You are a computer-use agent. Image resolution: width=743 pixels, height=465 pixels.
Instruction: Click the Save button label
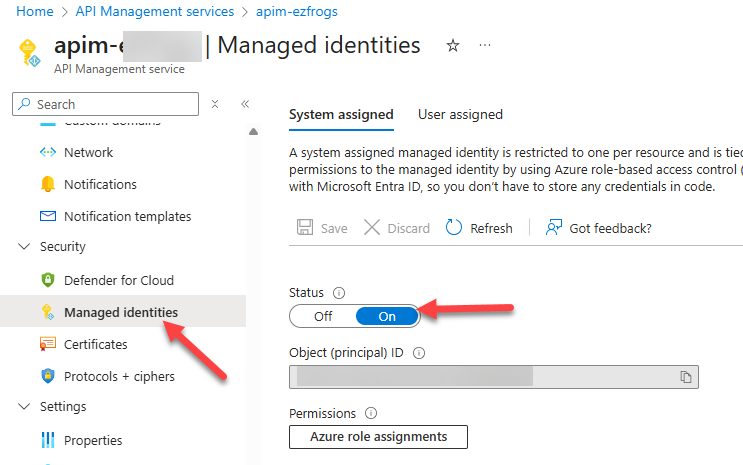(x=334, y=228)
